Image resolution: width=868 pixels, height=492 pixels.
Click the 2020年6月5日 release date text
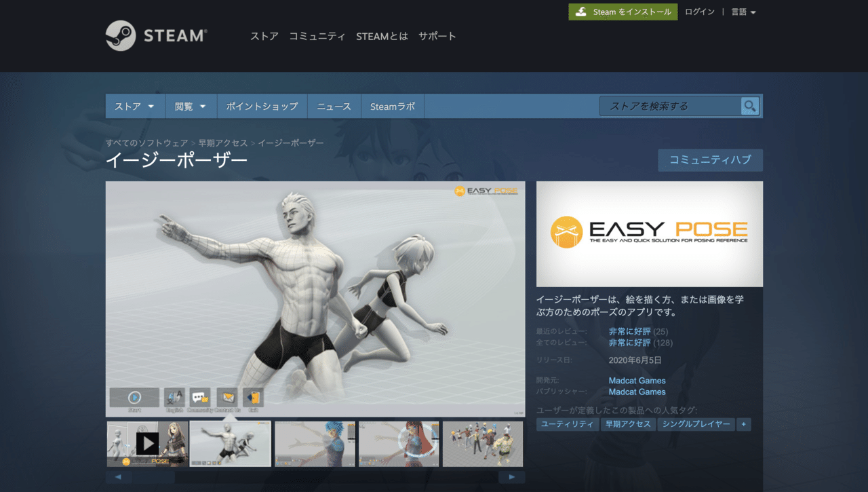point(635,360)
